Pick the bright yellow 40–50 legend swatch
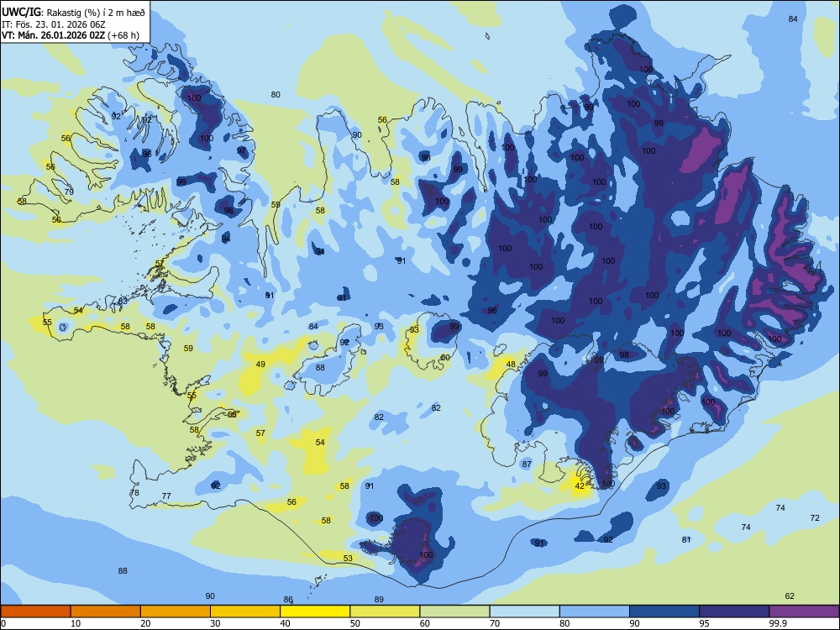Screen dimensions: 840x630 [315, 612]
